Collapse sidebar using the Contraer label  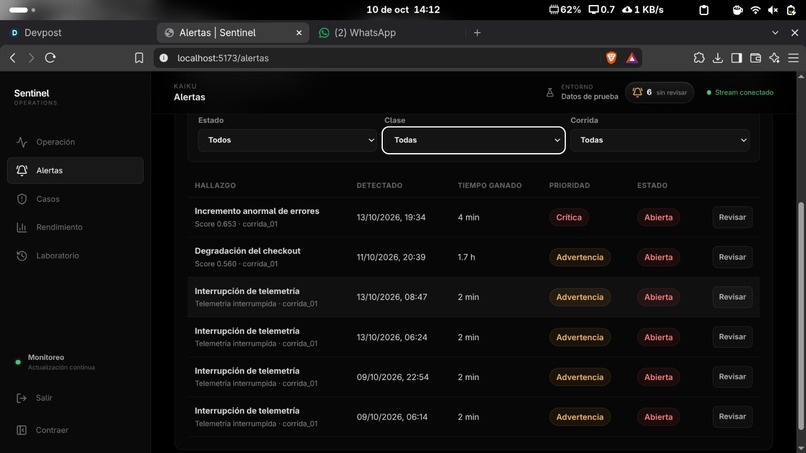pyautogui.click(x=52, y=430)
